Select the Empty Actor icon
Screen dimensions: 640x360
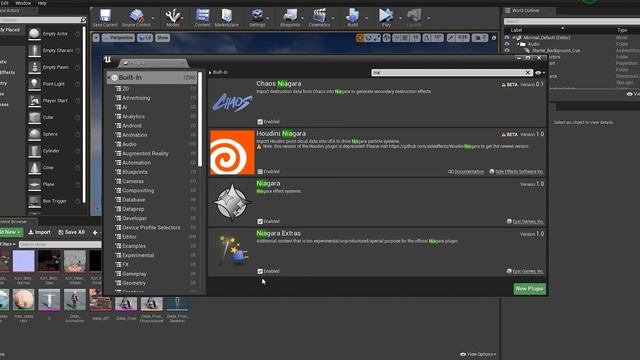pyautogui.click(x=34, y=33)
